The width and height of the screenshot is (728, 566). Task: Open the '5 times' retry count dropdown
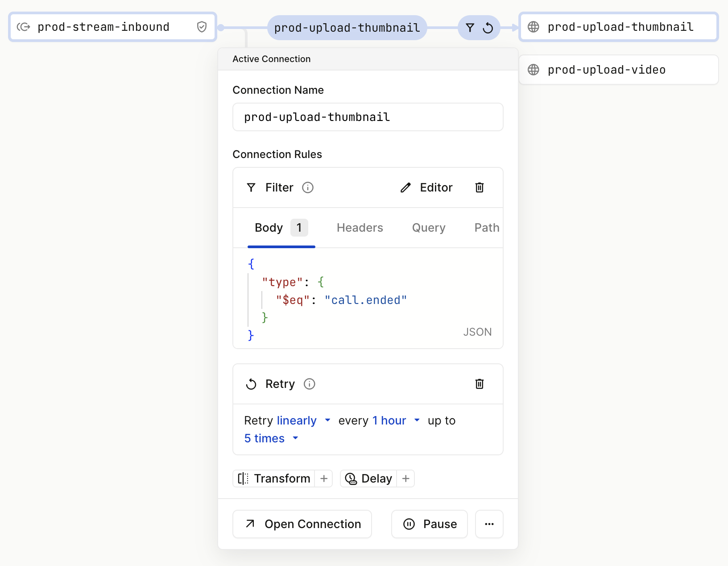(271, 438)
